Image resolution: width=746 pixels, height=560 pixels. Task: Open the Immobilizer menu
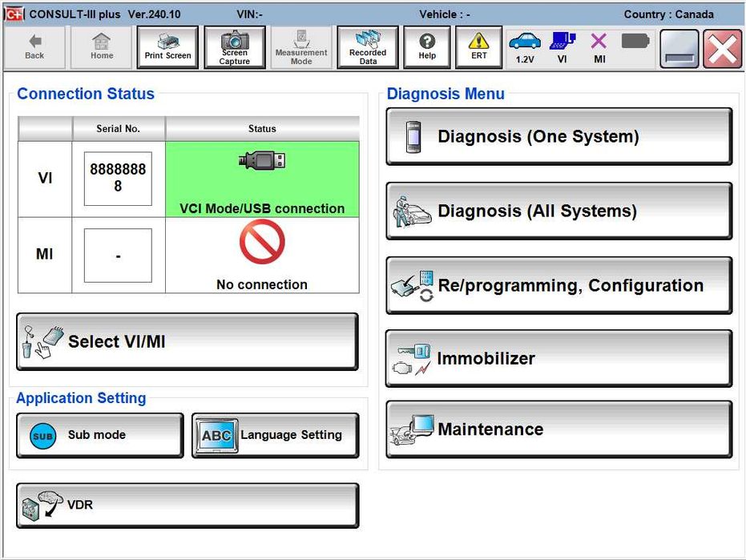coord(559,358)
